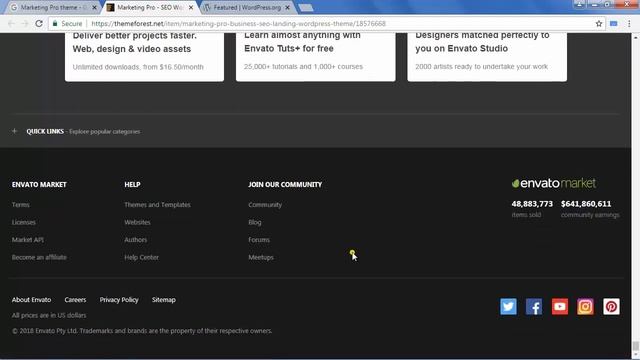Screen dimensions: 640x360
Task: Open the Forums link
Action: pos(259,240)
